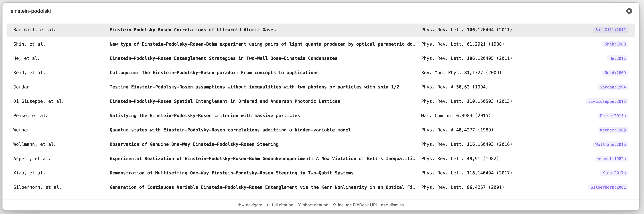644x214 pixels.
Task: Click journal 'Phys. Rev. Lett. 106,120405 (2011)'
Action: tap(466, 58)
